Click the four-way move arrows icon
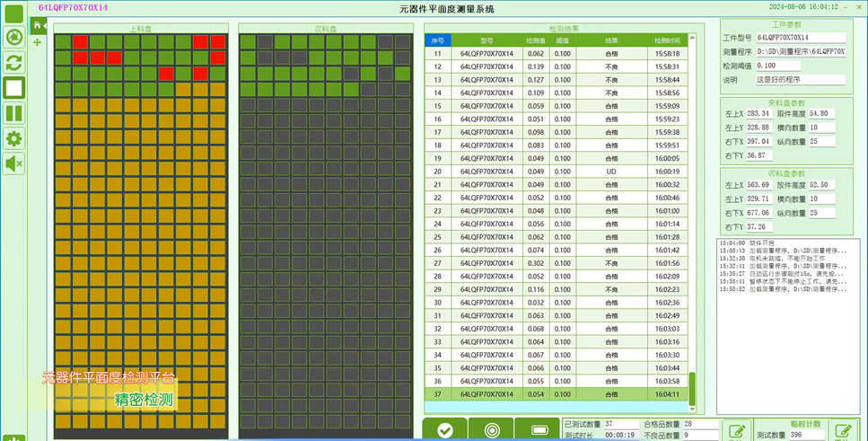 37,42
